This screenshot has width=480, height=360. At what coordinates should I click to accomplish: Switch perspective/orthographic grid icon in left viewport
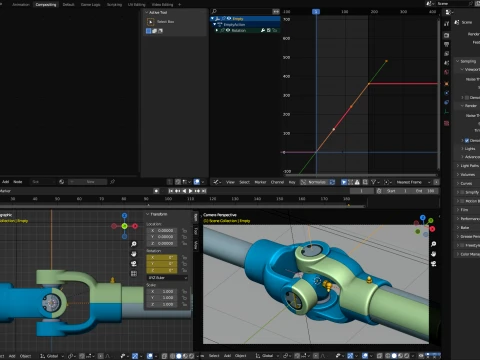tap(134, 274)
